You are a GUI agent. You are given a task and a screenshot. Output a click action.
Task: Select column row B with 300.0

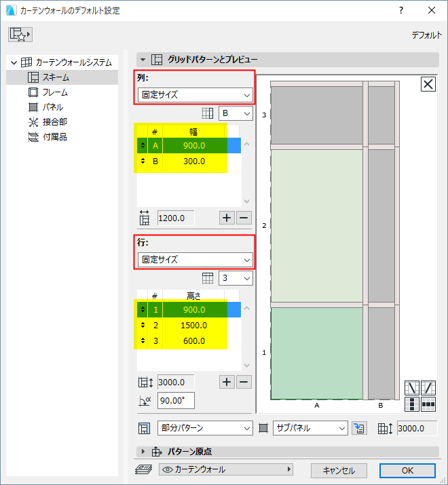189,161
